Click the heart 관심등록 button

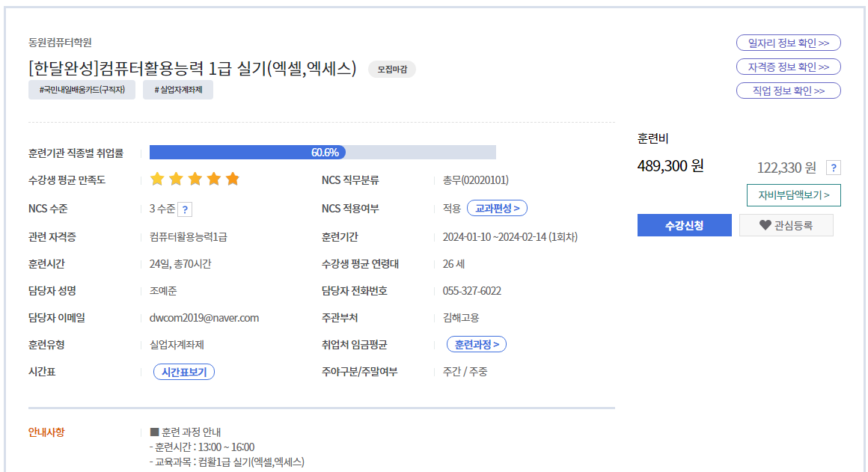click(786, 225)
